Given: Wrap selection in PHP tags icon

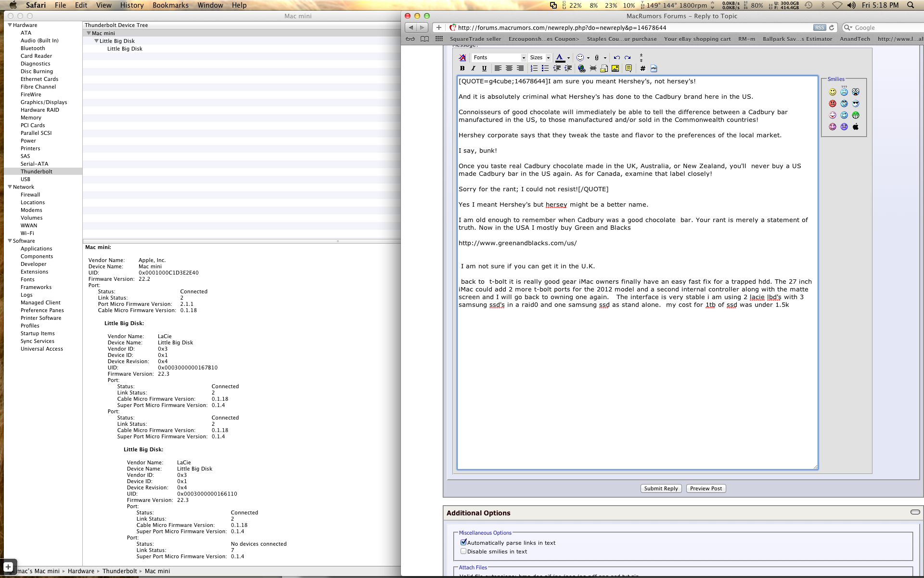Looking at the screenshot, I should click(x=654, y=68).
